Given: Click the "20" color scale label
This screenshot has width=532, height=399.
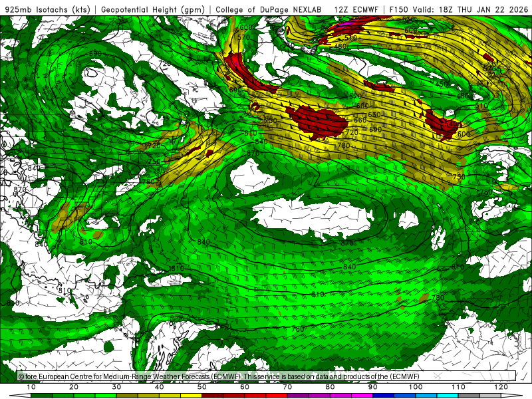Looking at the screenshot, I should (74, 387).
